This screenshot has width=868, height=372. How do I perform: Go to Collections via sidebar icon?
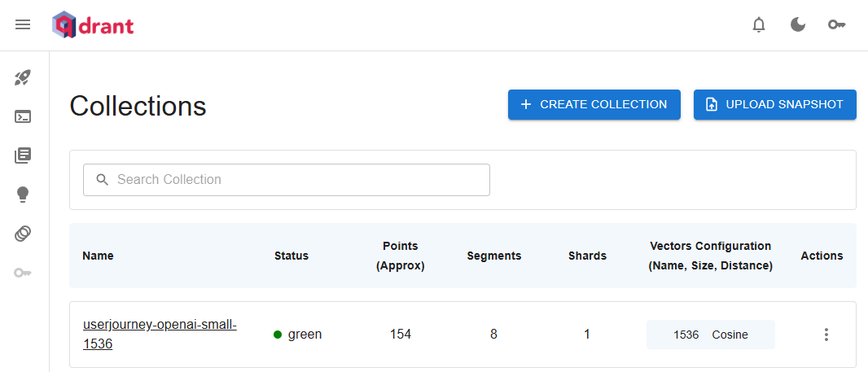[x=23, y=155]
